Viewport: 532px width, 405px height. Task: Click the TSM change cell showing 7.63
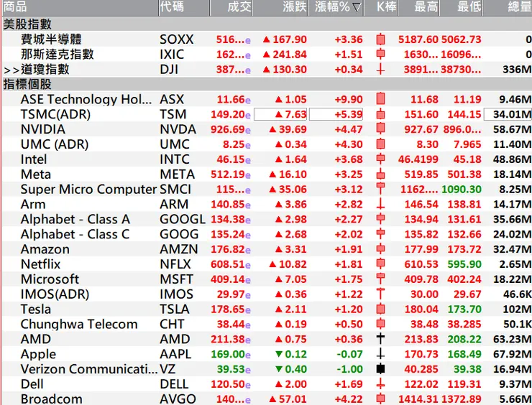pyautogui.click(x=280, y=115)
